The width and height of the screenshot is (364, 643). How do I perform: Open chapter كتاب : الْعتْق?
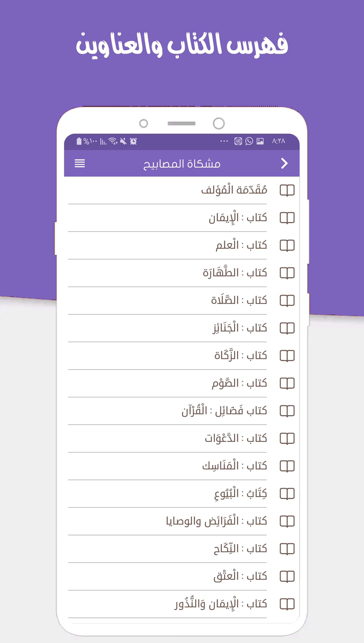pos(240,576)
